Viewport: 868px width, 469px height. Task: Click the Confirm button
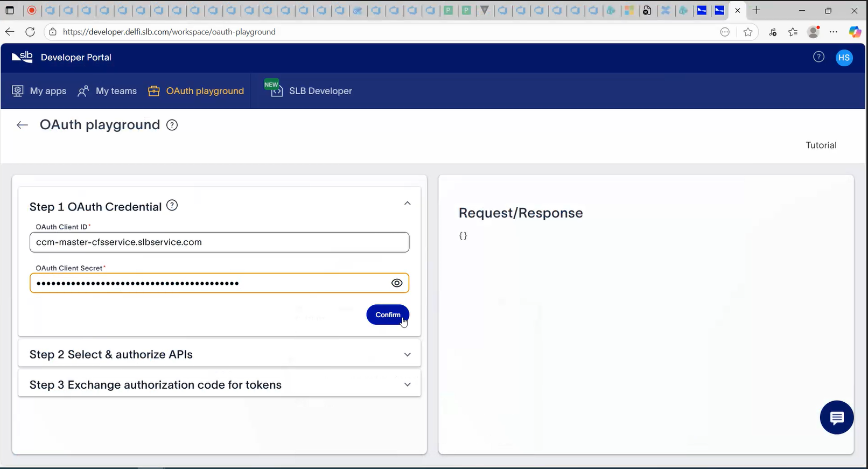point(388,314)
